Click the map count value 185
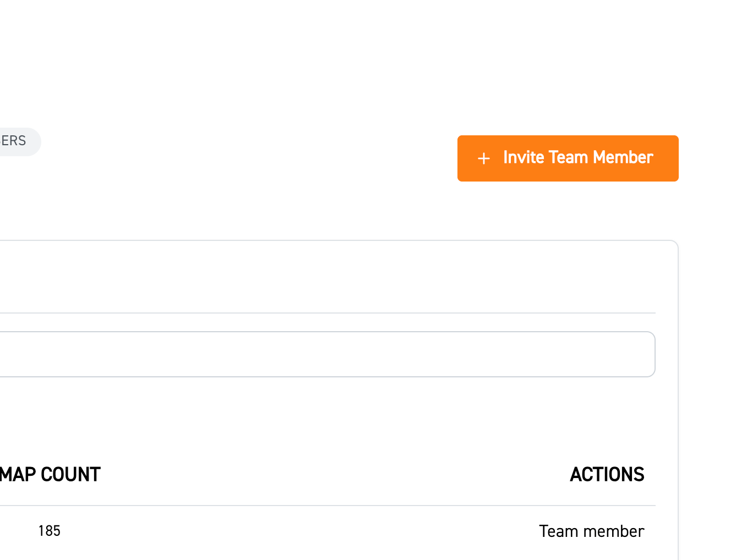This screenshot has height=560, width=747. pos(49,531)
